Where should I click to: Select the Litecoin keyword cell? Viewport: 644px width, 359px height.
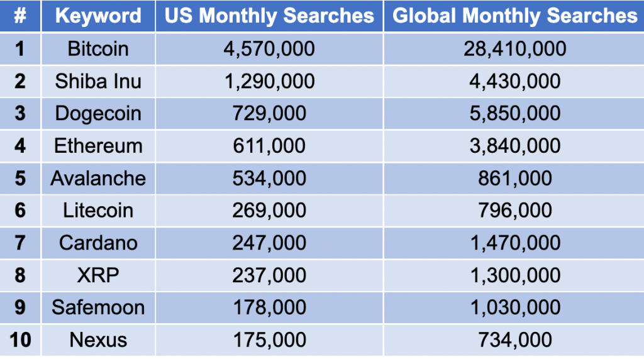pos(98,210)
